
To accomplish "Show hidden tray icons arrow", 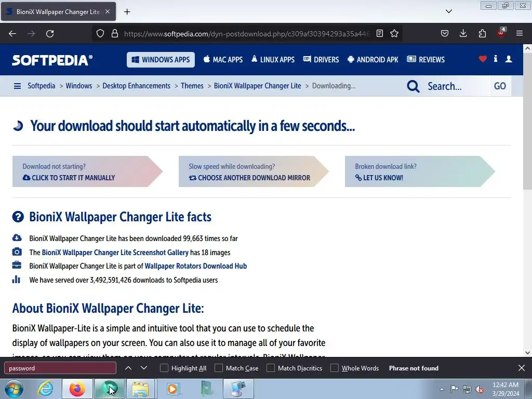I will [442, 389].
